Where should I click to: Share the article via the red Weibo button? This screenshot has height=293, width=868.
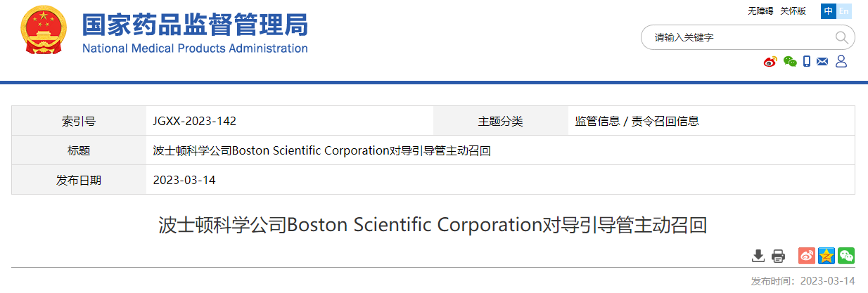[807, 256]
